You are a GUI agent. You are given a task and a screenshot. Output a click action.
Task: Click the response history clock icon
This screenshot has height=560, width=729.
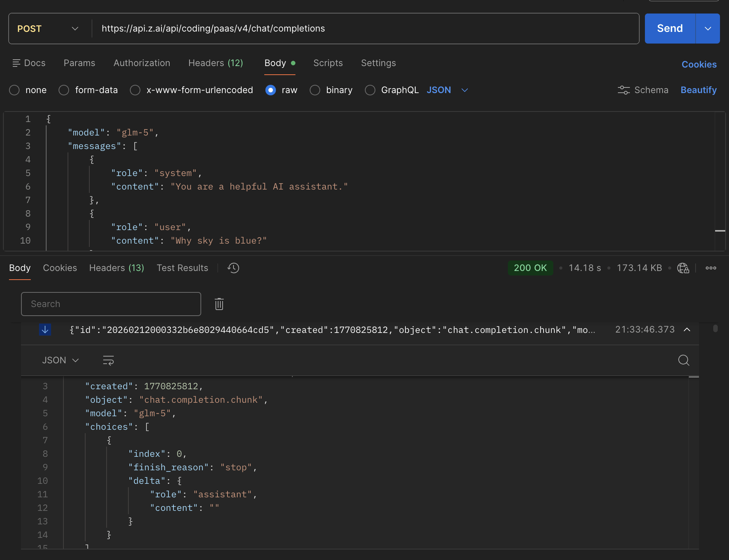tap(233, 268)
